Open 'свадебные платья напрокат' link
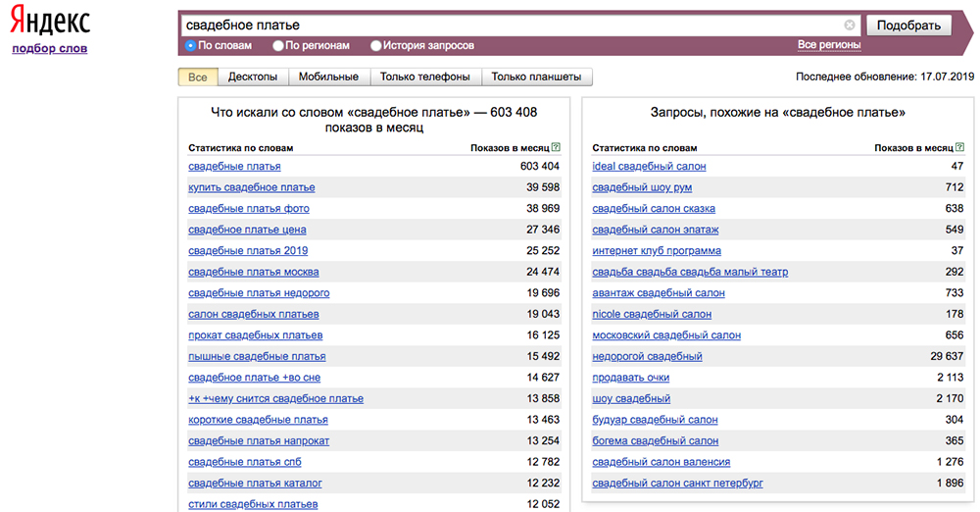 coord(259,441)
